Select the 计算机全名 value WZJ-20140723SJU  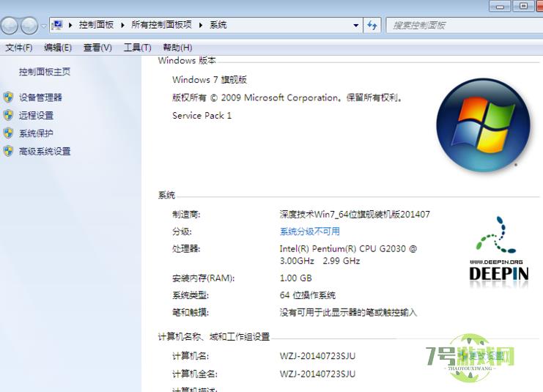(x=317, y=374)
